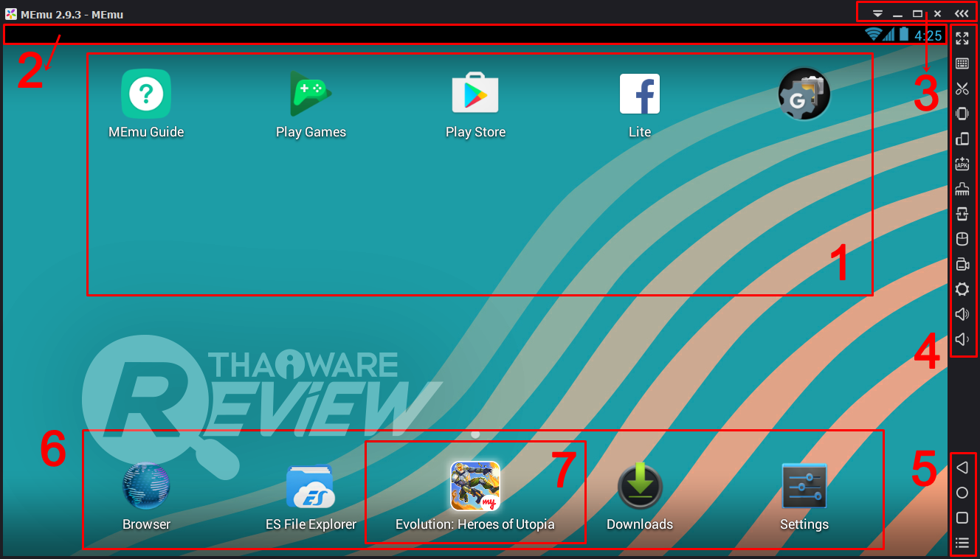Click the Wi-Fi status icon
This screenshot has height=559, width=980.
(874, 34)
